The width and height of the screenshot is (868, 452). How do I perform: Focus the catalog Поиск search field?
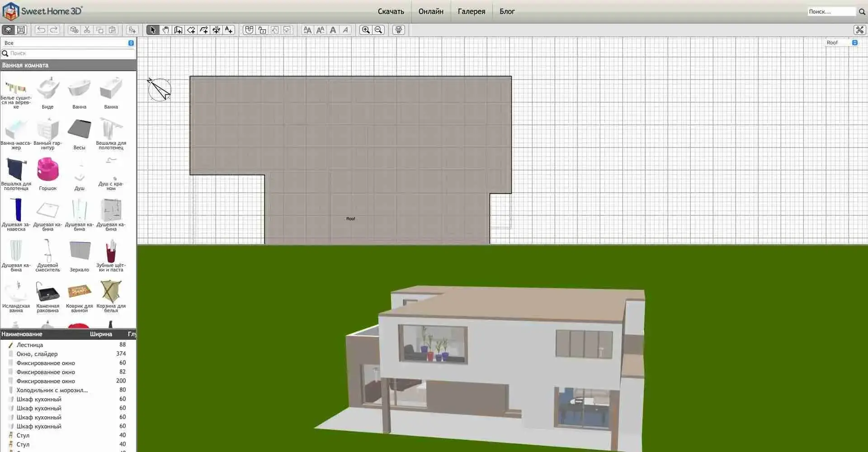(x=68, y=53)
